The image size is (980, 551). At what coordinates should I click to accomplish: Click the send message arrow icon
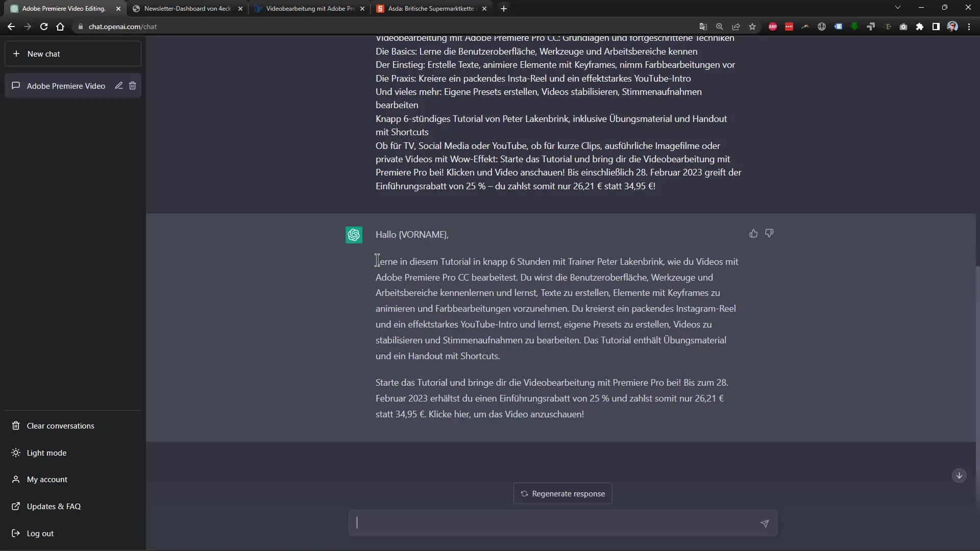click(767, 525)
